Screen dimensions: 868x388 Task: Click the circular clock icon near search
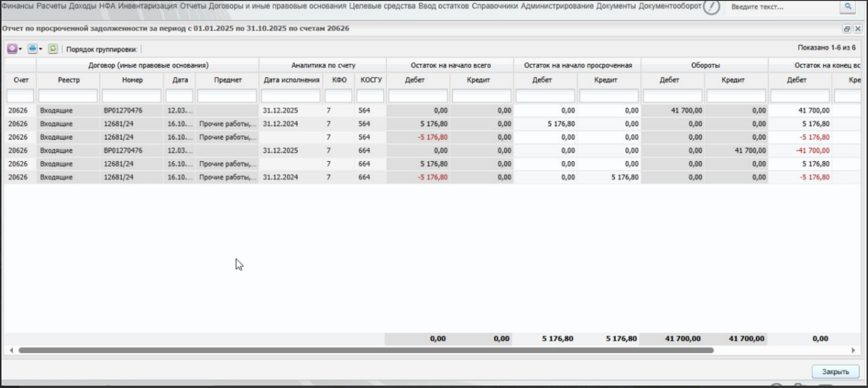pyautogui.click(x=711, y=7)
